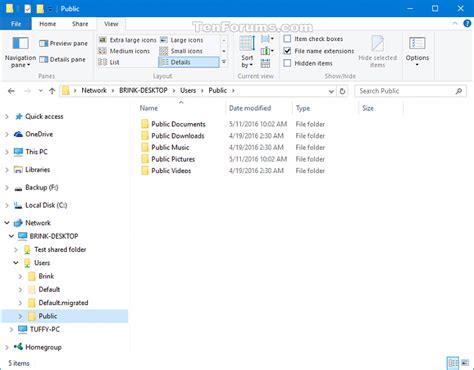
Task: Collapse the Network tree node
Action: [x=7, y=223]
